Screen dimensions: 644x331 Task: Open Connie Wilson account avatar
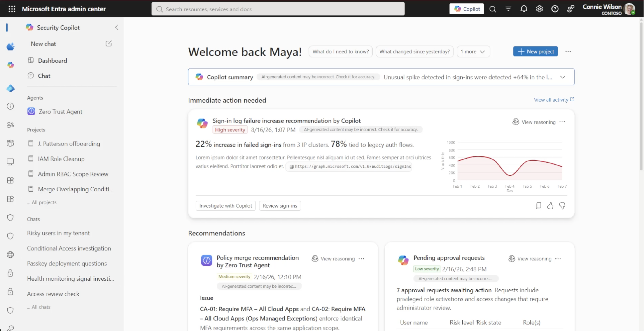click(629, 9)
